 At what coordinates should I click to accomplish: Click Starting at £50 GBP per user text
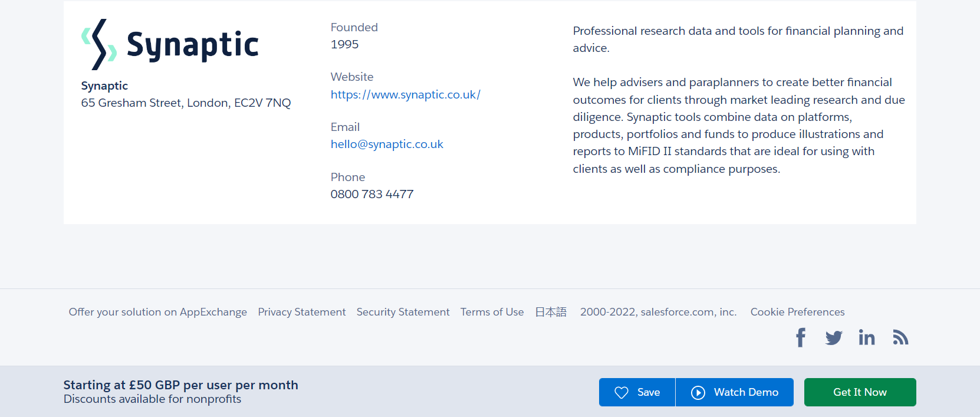click(181, 385)
